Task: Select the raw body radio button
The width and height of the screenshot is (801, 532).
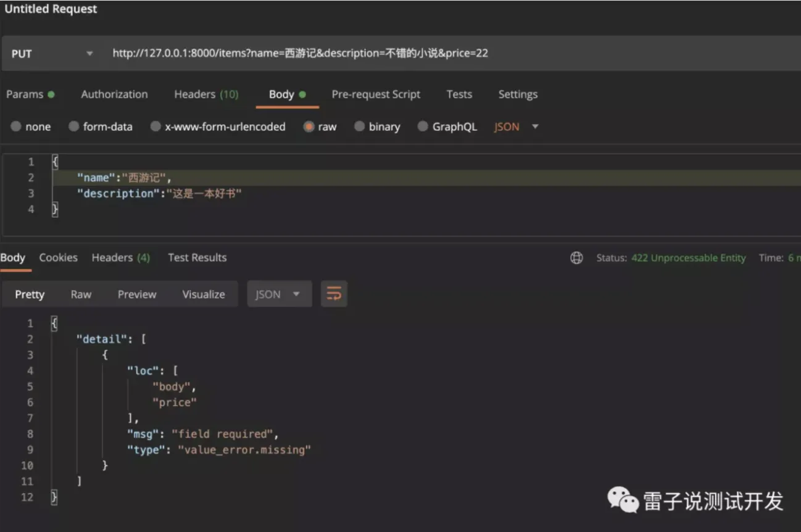Action: 309,127
